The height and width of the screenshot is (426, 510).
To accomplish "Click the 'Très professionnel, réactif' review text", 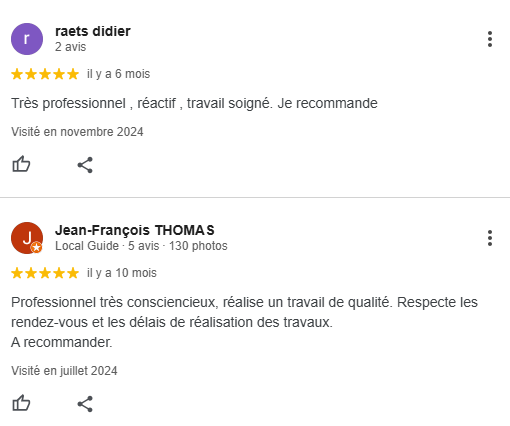I will (x=194, y=103).
